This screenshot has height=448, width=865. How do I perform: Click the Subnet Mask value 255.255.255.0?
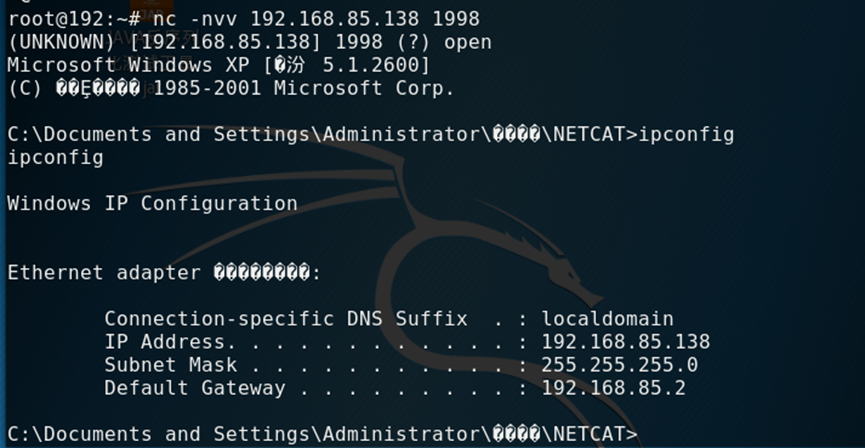620,365
